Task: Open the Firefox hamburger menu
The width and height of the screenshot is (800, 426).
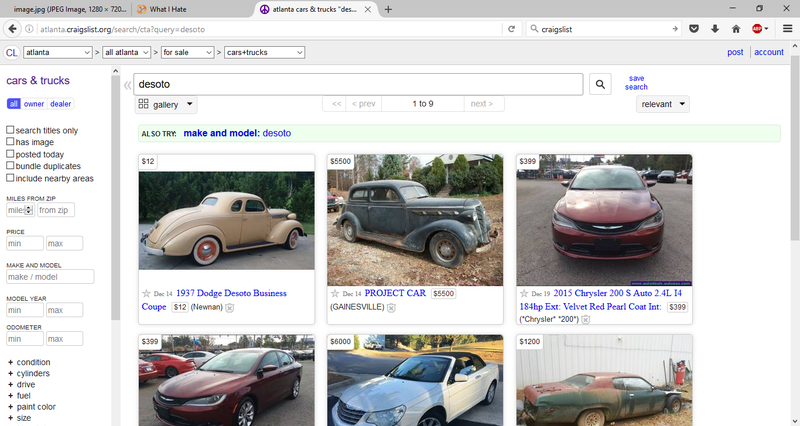Action: pos(788,29)
